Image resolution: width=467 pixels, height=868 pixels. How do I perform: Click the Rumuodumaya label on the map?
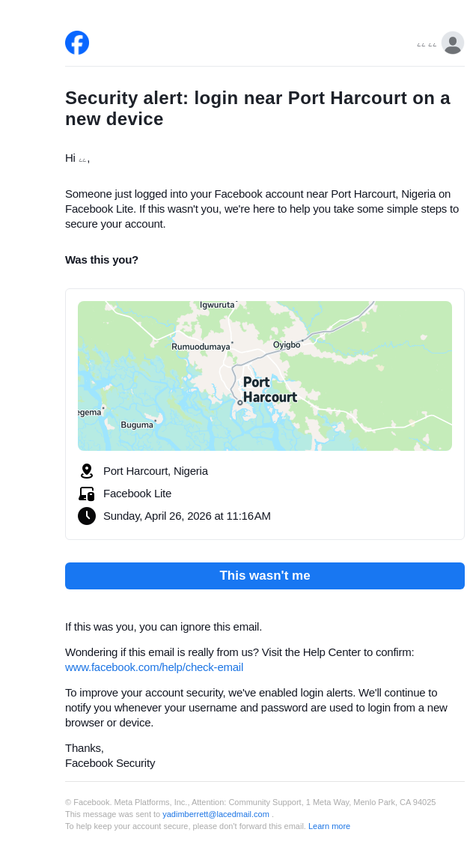(x=201, y=347)
